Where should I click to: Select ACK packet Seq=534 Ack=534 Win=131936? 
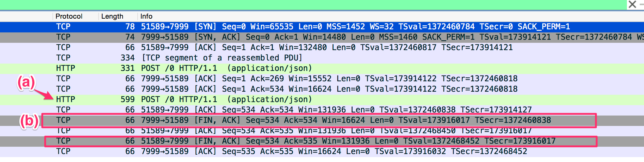click(x=322, y=110)
